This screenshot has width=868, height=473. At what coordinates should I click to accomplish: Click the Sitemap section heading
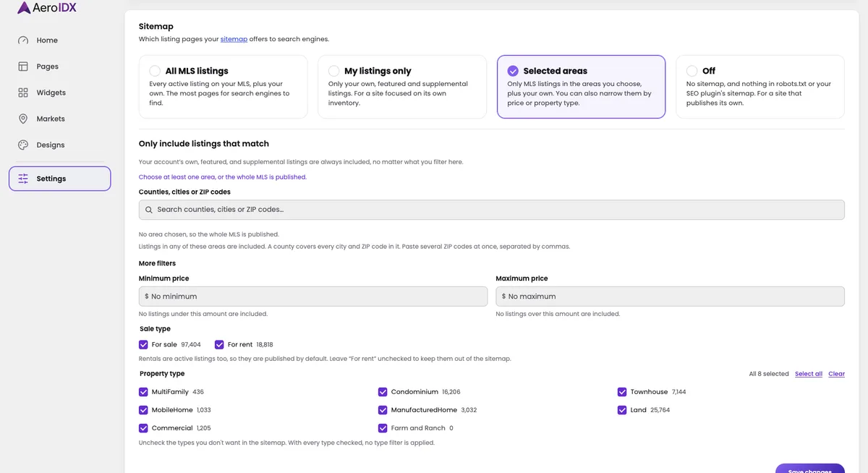(x=156, y=27)
